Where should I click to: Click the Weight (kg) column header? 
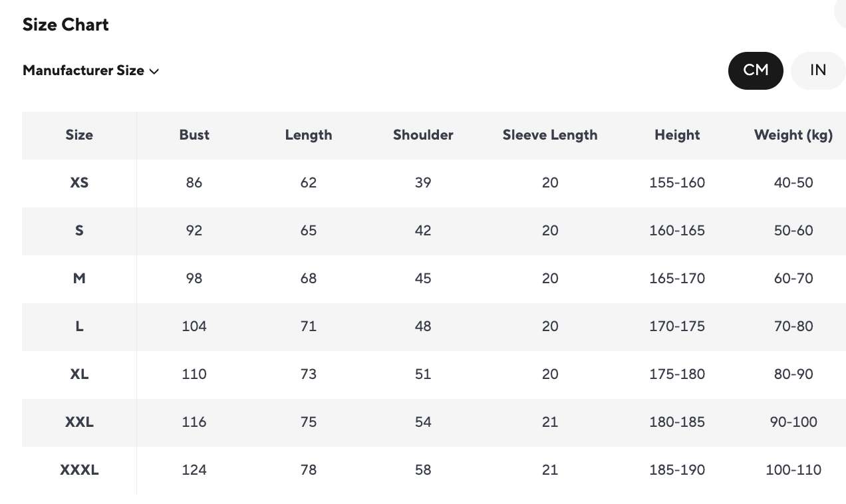tap(793, 135)
